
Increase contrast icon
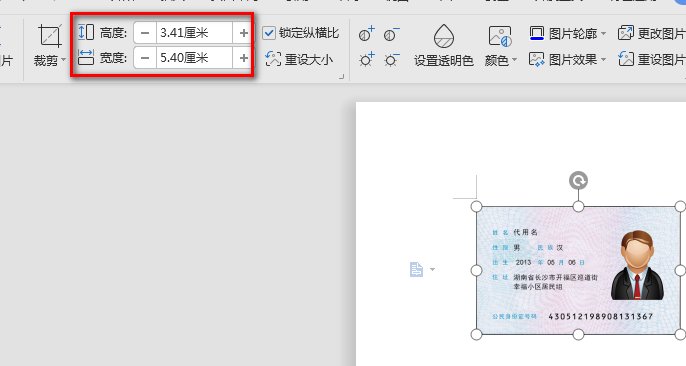click(x=367, y=34)
